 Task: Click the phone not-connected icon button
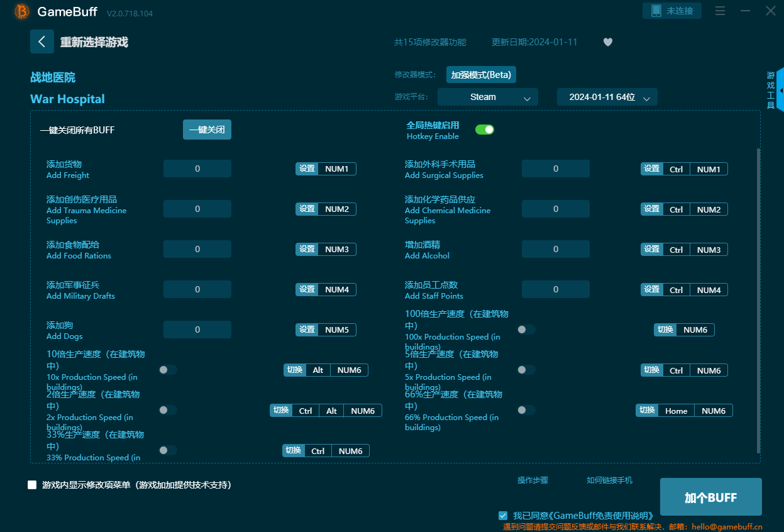click(x=672, y=11)
